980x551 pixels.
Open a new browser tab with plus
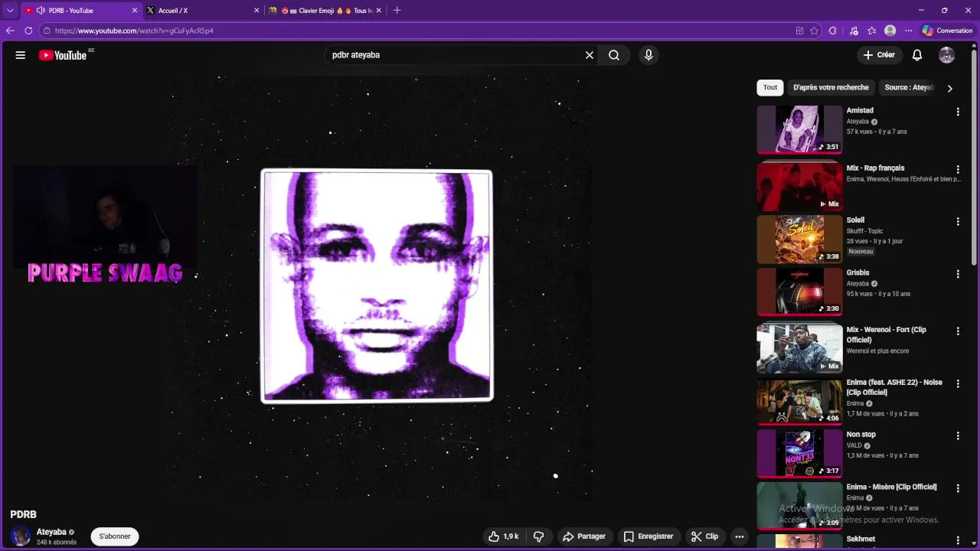[397, 11]
